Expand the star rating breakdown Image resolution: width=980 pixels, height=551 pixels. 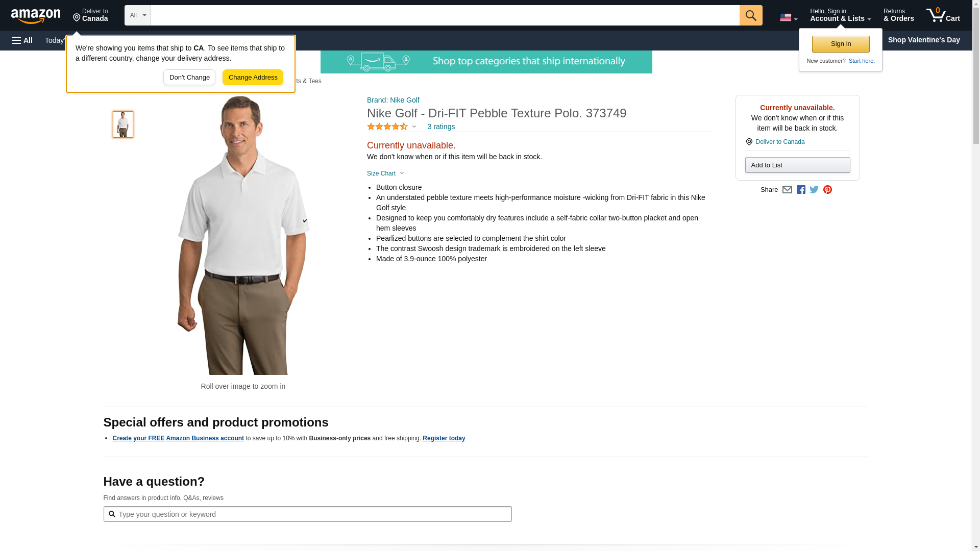click(391, 127)
